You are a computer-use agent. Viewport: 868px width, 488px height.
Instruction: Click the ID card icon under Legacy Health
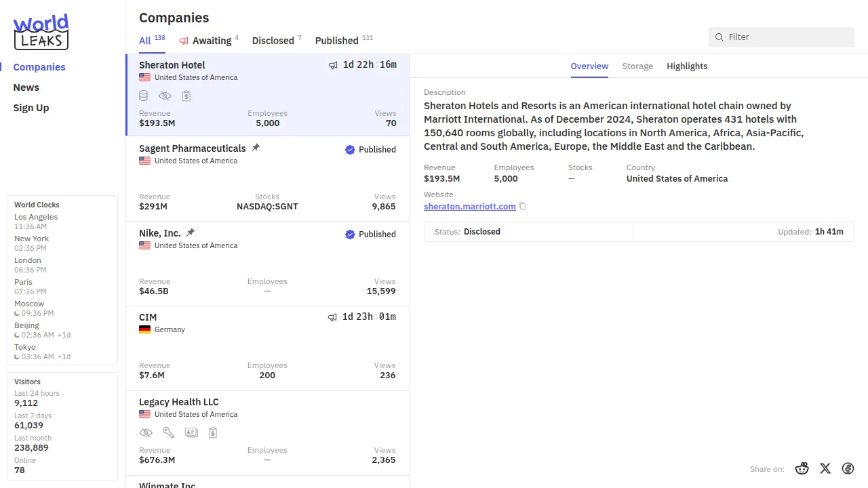(x=191, y=432)
